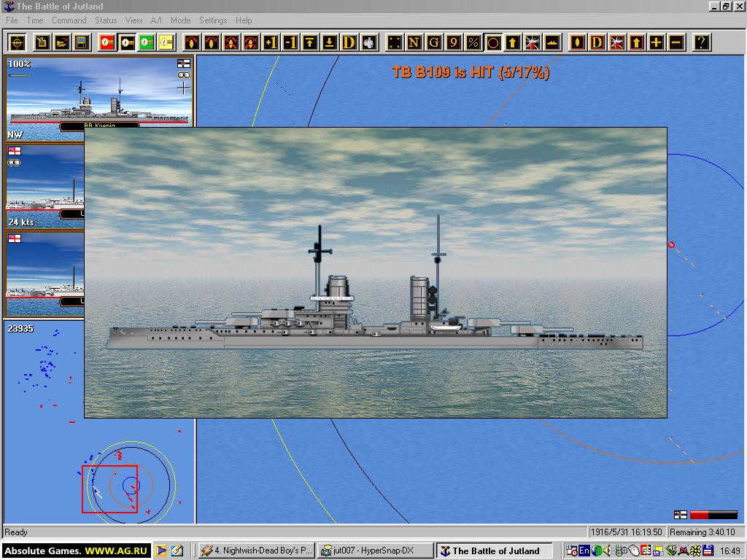Select the black time-speed clock icon
The width and height of the screenshot is (747, 560).
(127, 42)
